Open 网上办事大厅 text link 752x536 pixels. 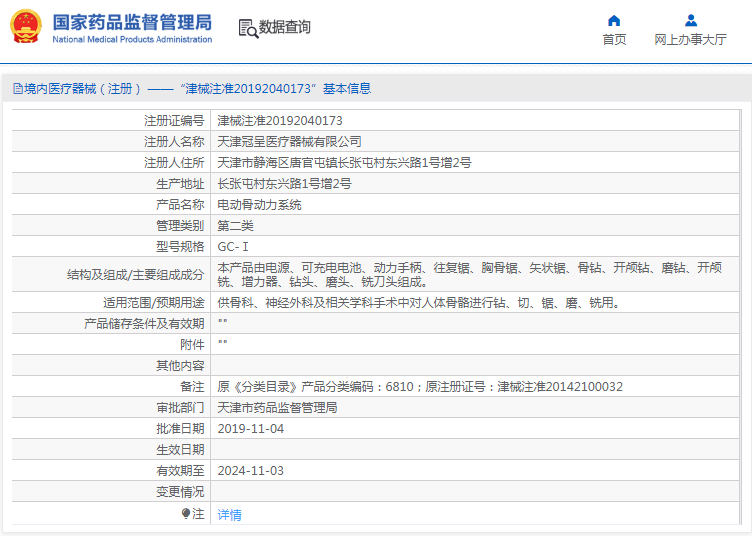click(690, 40)
